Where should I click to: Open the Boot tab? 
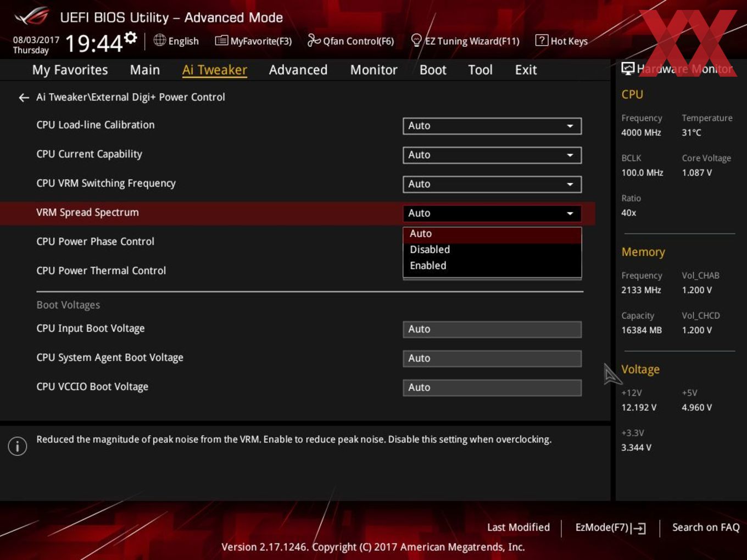pos(433,70)
